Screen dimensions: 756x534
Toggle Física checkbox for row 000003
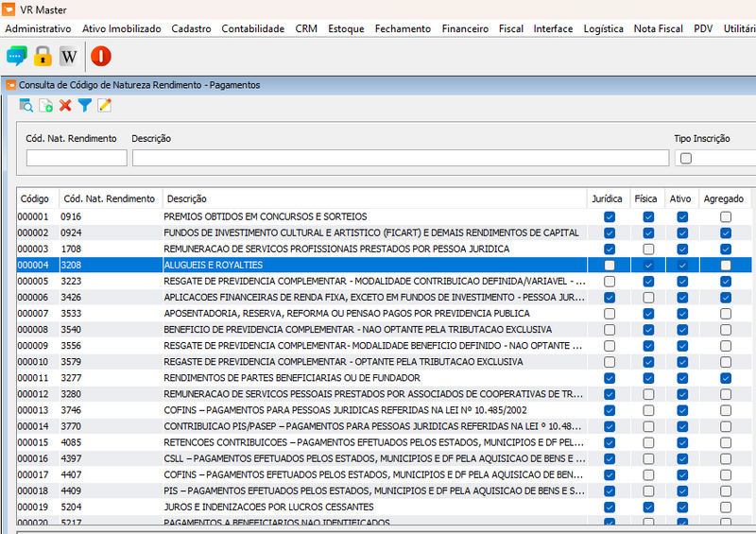pyautogui.click(x=648, y=250)
